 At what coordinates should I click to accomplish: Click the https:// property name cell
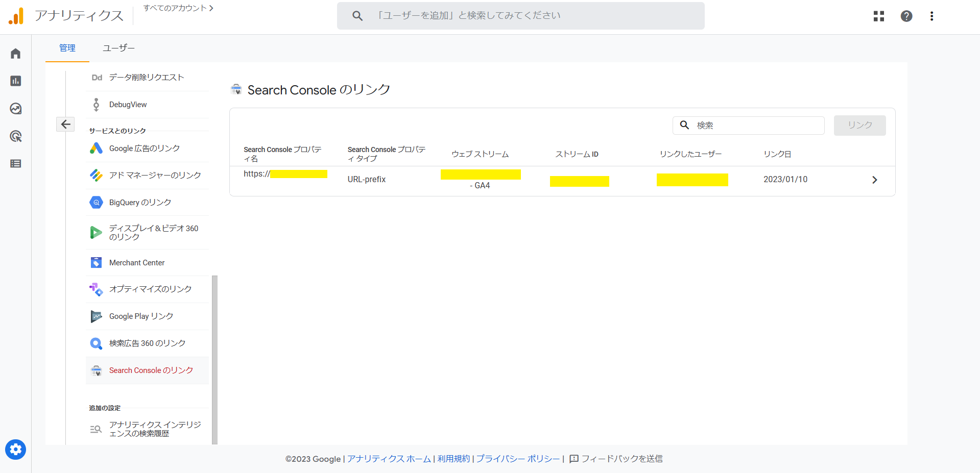pyautogui.click(x=285, y=174)
